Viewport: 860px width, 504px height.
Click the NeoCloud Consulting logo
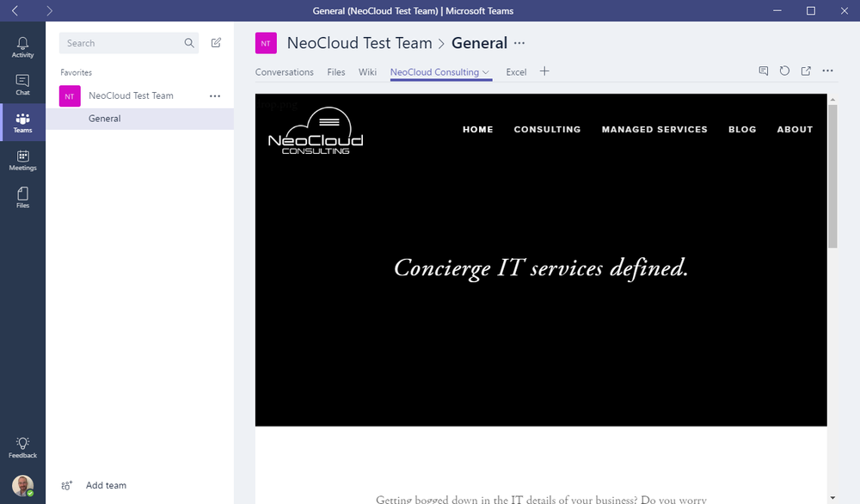pos(316,131)
